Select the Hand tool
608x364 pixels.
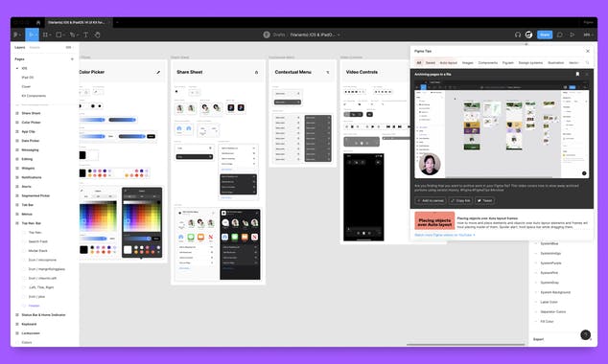(x=97, y=34)
